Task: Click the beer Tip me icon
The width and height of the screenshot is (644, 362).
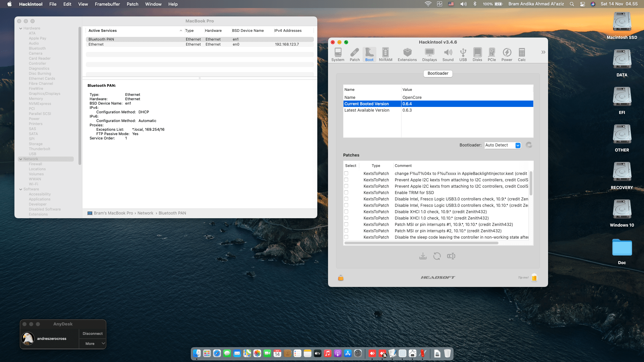Action: pyautogui.click(x=534, y=278)
